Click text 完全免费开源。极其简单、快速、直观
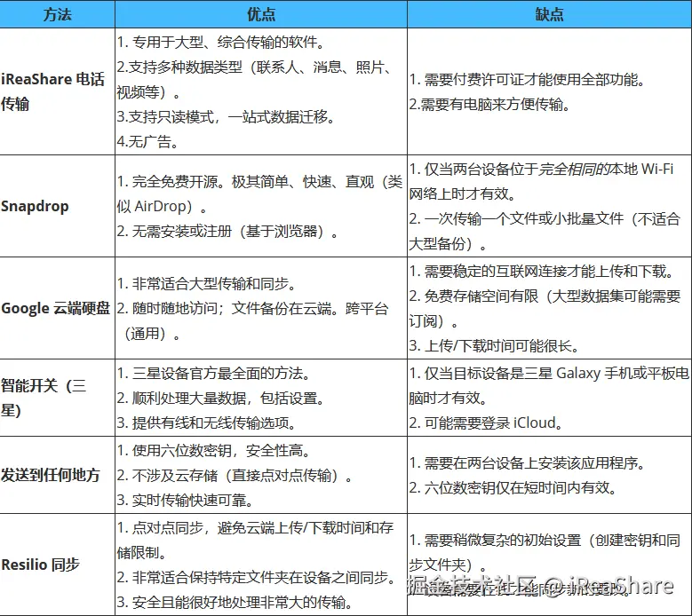Viewport: 692px width, 616px height. pyautogui.click(x=253, y=181)
